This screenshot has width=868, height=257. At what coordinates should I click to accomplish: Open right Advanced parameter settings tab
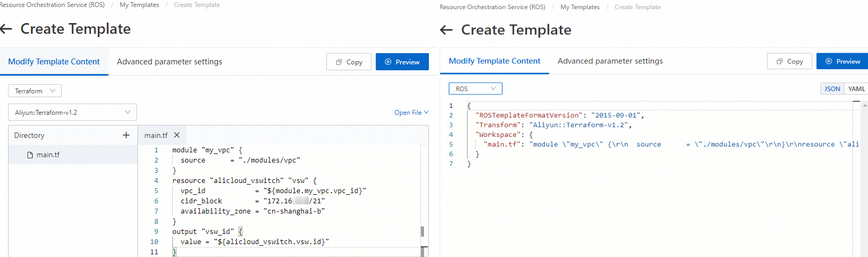610,61
